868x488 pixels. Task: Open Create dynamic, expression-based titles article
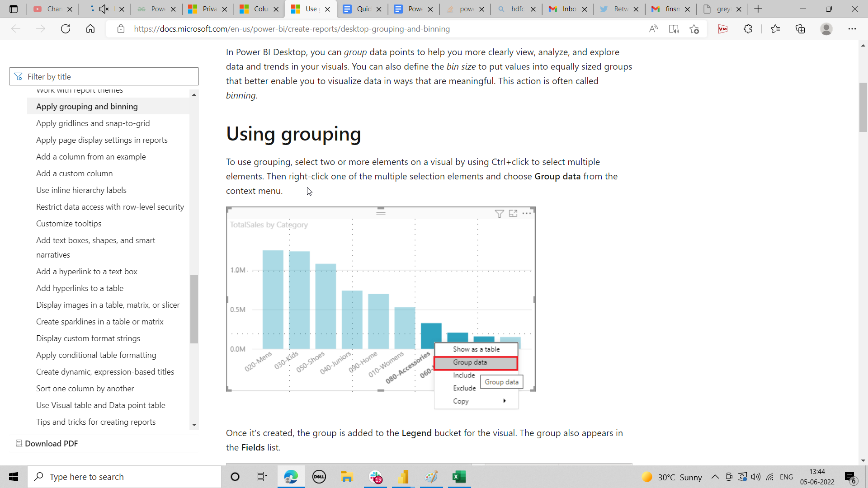[x=105, y=372]
